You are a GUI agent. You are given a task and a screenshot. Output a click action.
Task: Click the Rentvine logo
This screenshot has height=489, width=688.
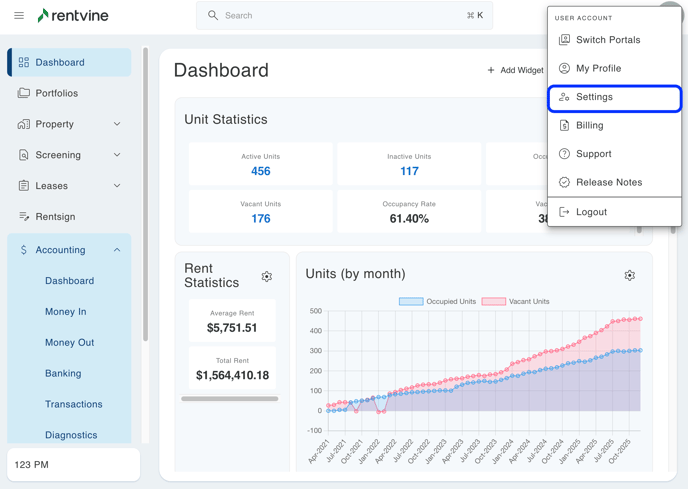click(x=73, y=16)
